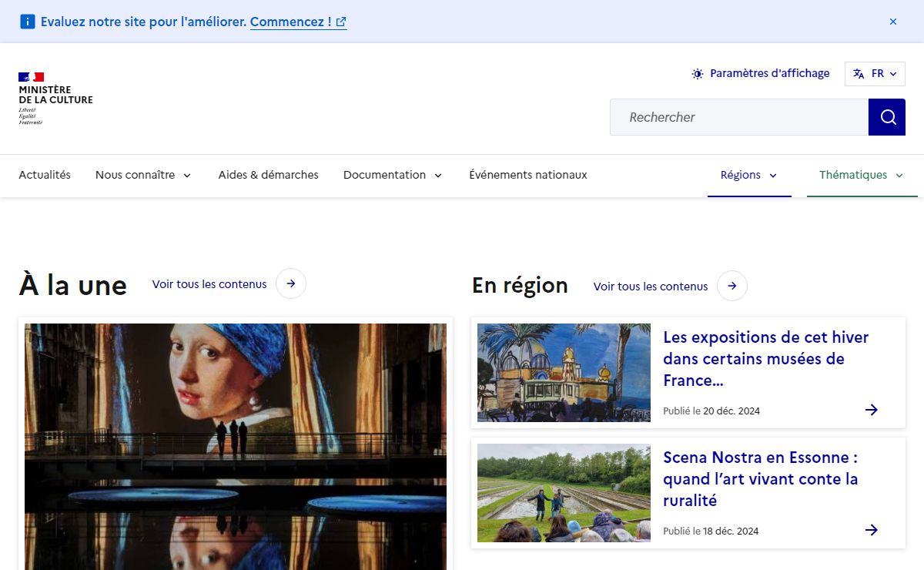The width and height of the screenshot is (924, 570).
Task: Click the translation icon in the language button
Action: (859, 74)
